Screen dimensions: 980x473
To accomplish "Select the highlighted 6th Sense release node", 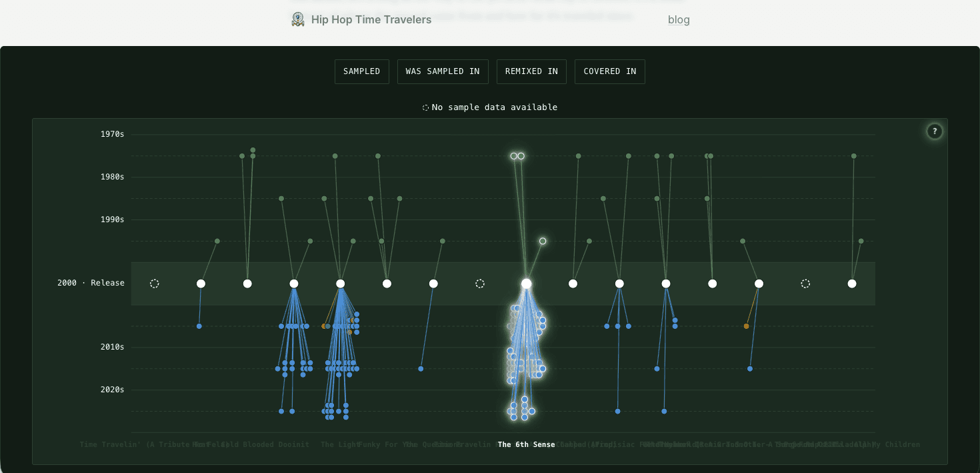I will 526,284.
